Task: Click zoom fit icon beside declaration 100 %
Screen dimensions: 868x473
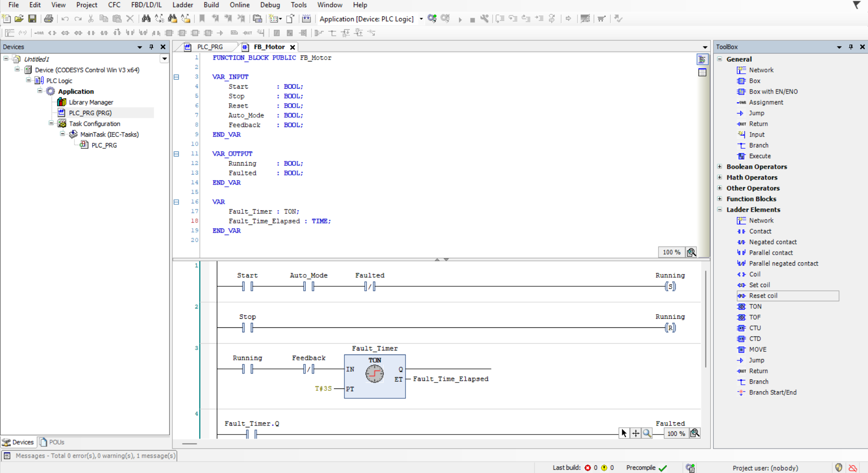Action: point(691,252)
